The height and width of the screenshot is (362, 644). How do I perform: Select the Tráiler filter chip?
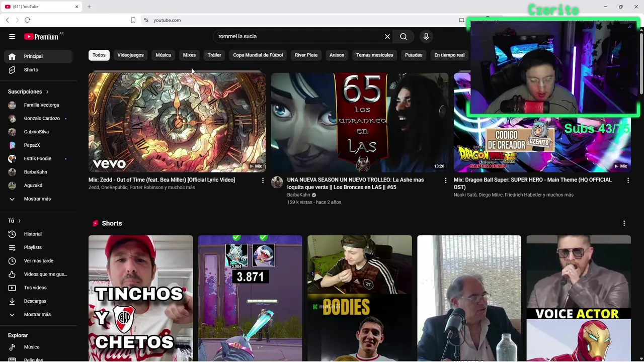214,55
